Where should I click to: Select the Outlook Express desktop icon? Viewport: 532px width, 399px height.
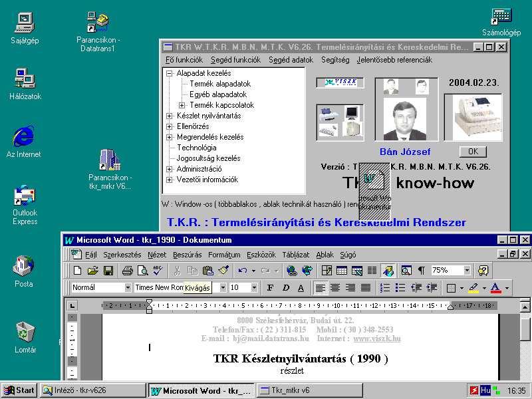tap(25, 205)
